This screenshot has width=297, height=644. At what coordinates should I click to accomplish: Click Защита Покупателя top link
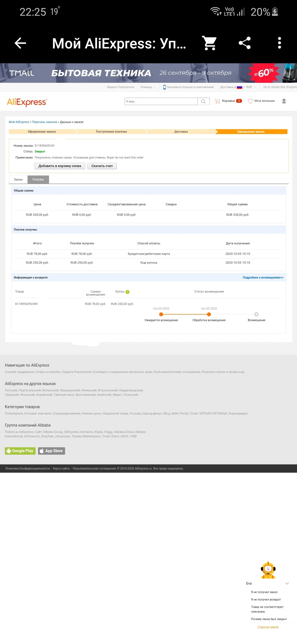tap(120, 87)
